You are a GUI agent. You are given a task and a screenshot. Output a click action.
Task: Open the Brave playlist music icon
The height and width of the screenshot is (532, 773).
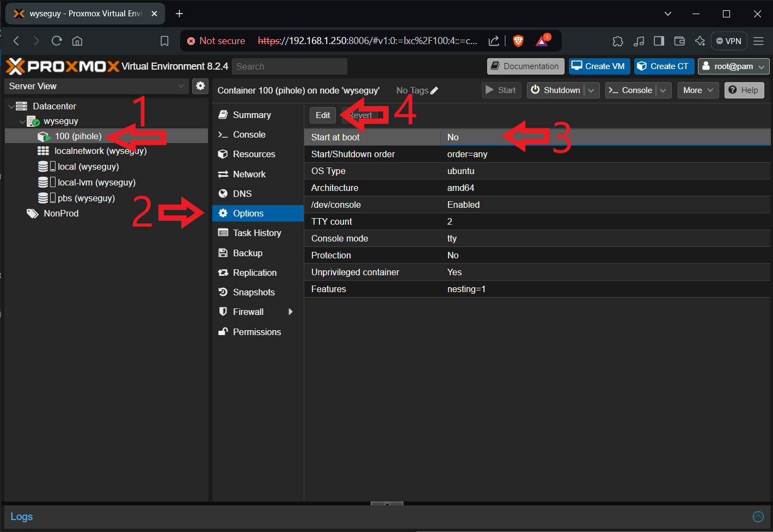click(639, 41)
